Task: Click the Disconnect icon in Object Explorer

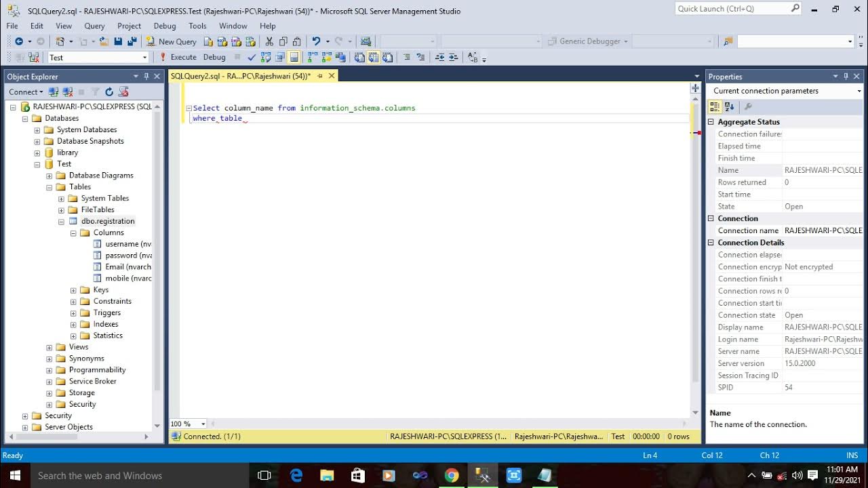Action: coord(68,91)
